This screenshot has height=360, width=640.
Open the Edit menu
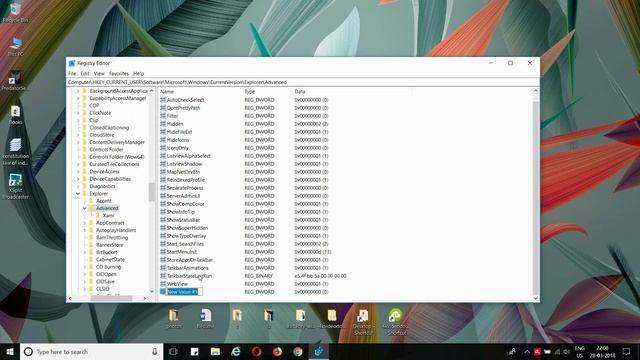(85, 73)
